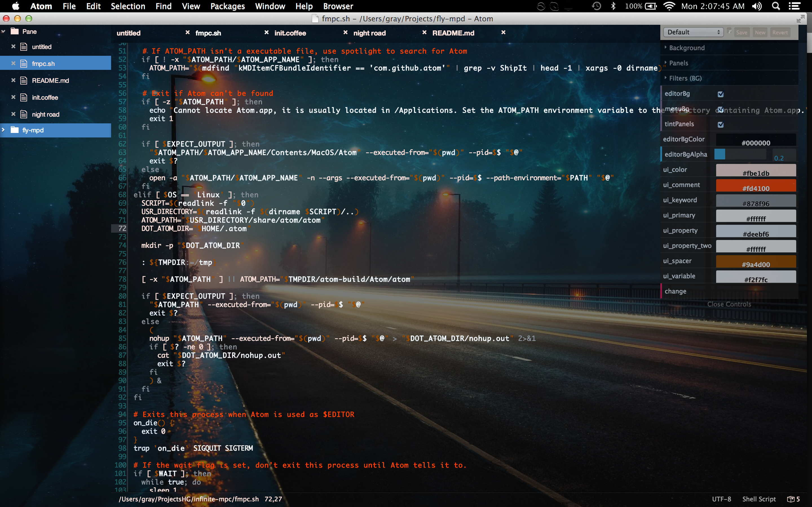
Task: Click the fly-mpd folder icon
Action: [x=14, y=130]
